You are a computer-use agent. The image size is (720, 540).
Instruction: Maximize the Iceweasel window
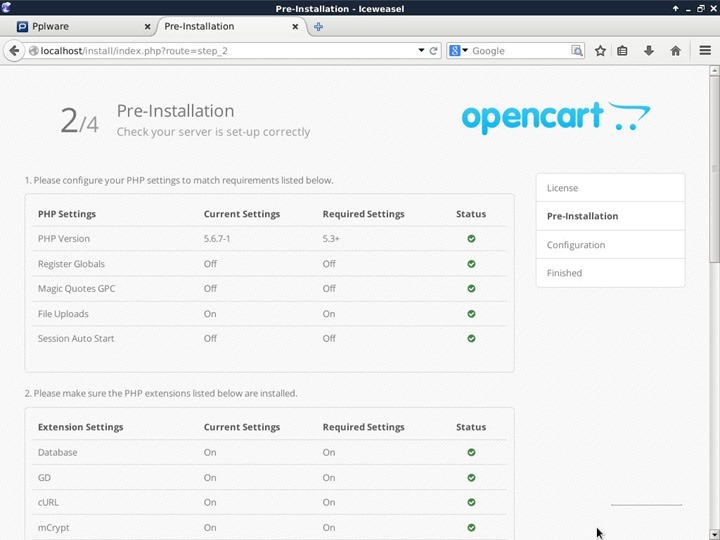pos(701,8)
